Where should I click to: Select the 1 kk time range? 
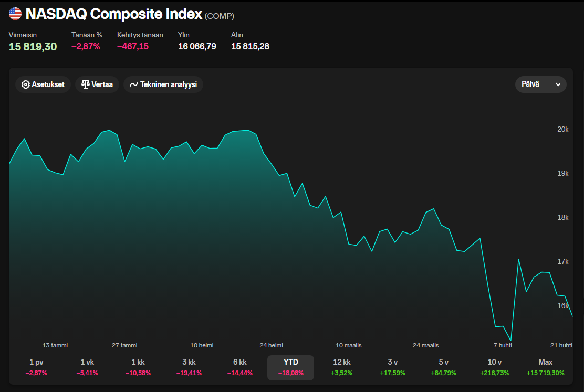tap(138, 367)
